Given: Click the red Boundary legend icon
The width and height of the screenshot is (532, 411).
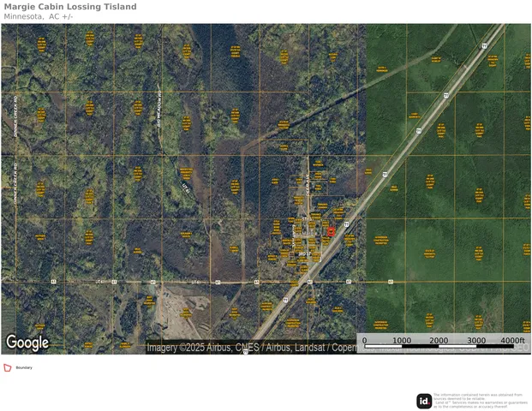Looking at the screenshot, I should pos(8,368).
